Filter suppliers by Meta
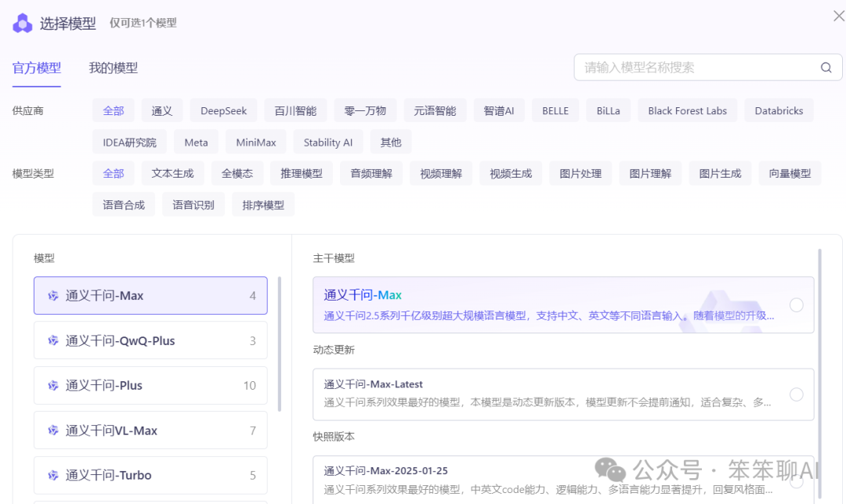Screen dimensions: 846x504 click(x=196, y=142)
